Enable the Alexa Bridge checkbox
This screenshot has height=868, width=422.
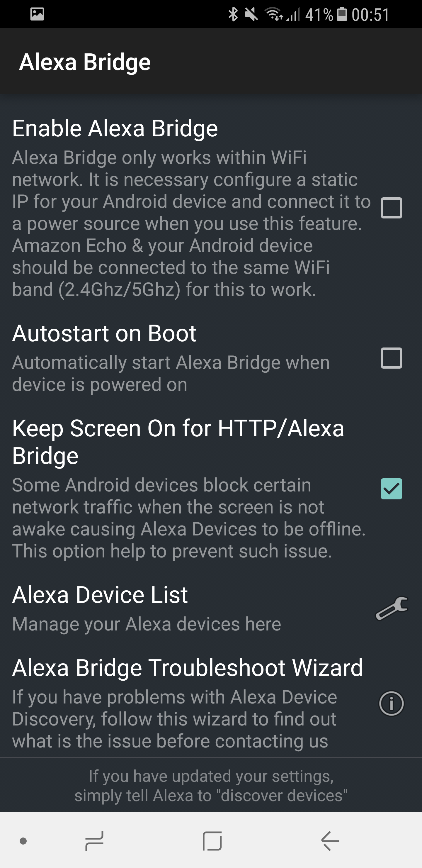point(391,208)
